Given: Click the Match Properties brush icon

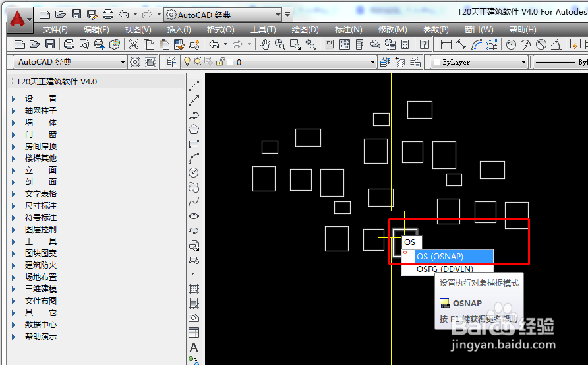Looking at the screenshot, I should tap(179, 44).
